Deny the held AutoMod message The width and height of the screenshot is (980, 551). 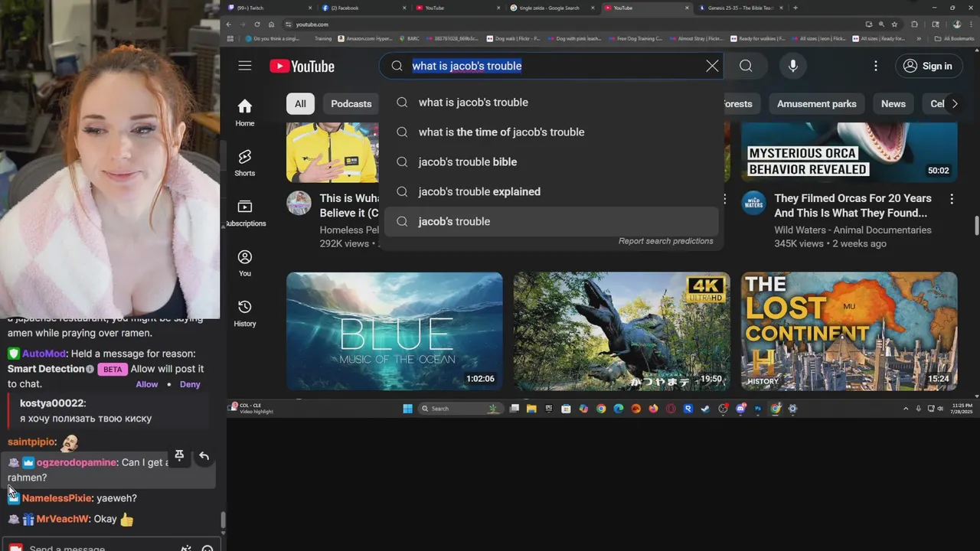point(190,384)
